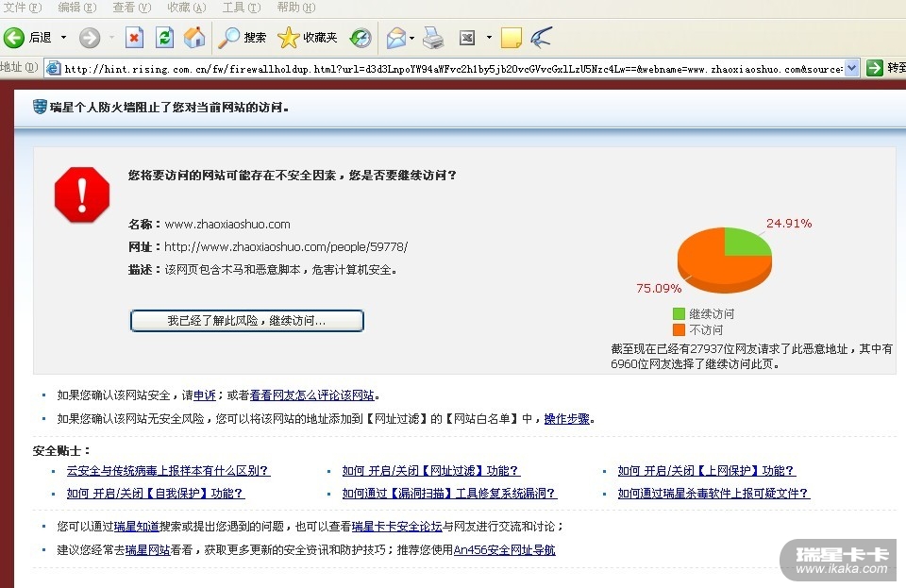Click 我已经了解此风险,继续访问 button
The image size is (906, 588).
point(246,321)
